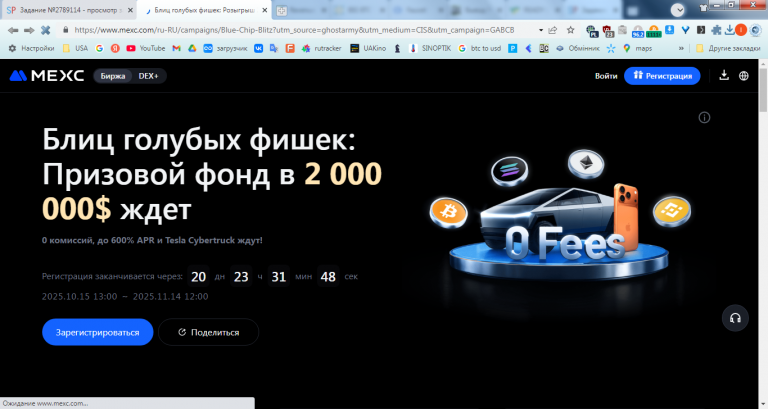Close the Задание №2789114 tab

(x=130, y=10)
